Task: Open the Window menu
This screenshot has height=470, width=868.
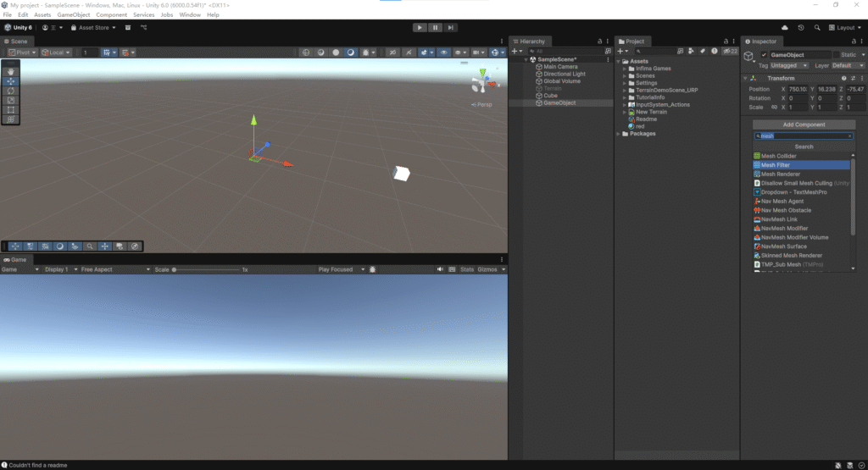Action: 190,15
